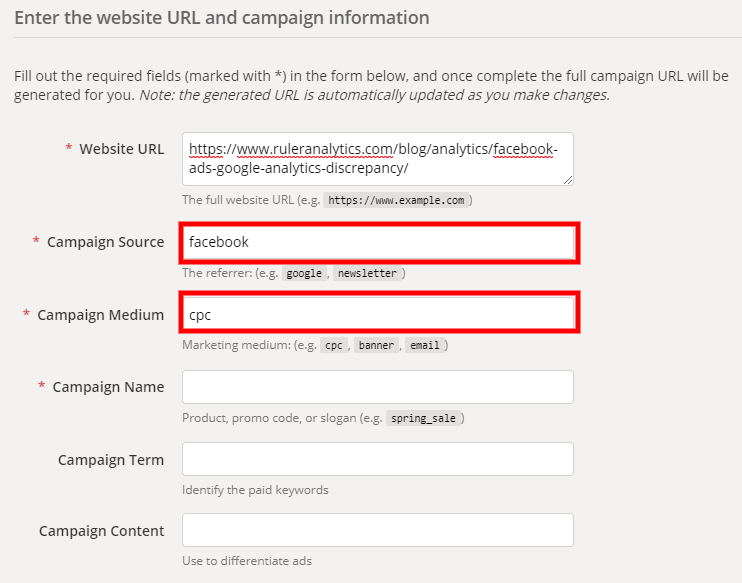Click the Campaign Name label
742x583 pixels.
tap(108, 387)
